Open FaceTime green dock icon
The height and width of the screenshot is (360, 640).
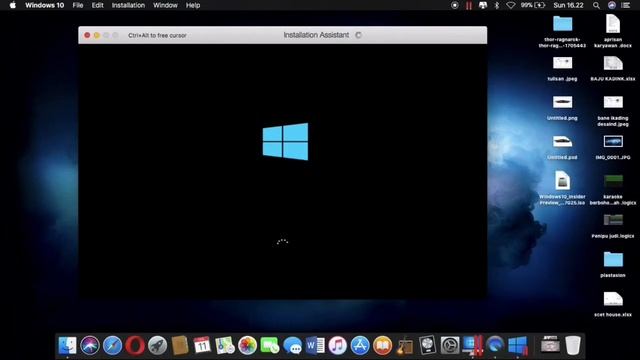coord(270,345)
